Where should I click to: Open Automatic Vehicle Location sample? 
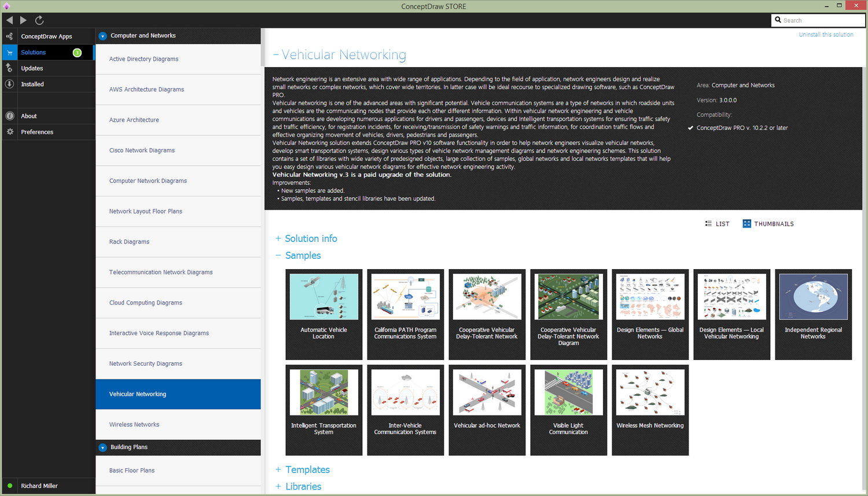[x=324, y=314]
